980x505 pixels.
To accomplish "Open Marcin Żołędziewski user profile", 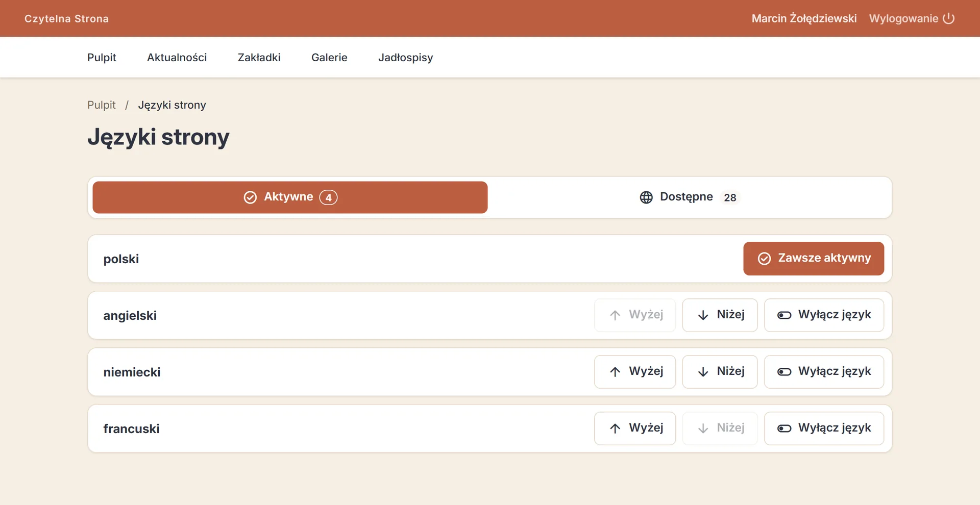I will tap(804, 18).
